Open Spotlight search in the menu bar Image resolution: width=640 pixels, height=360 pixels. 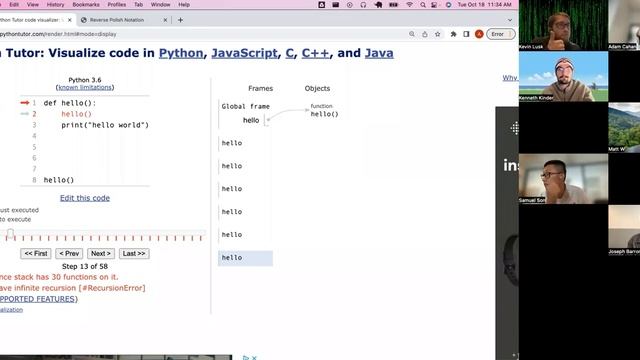[x=423, y=4]
